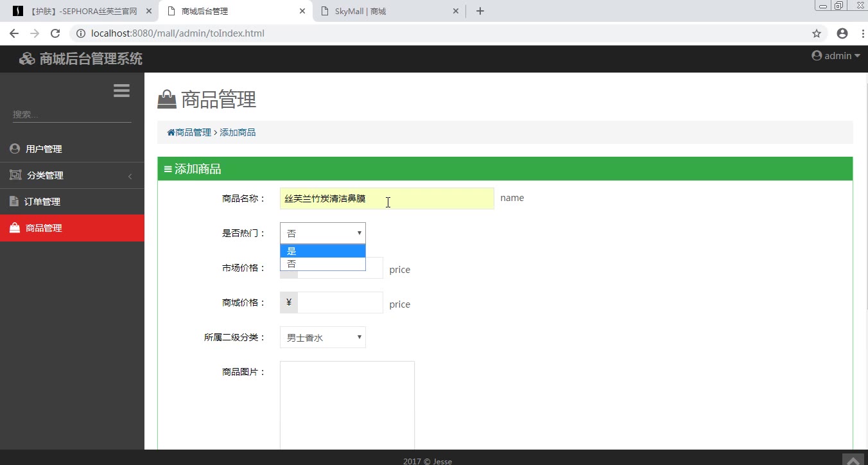The image size is (868, 465).
Task: Click the browser back arrow
Action: click(14, 33)
